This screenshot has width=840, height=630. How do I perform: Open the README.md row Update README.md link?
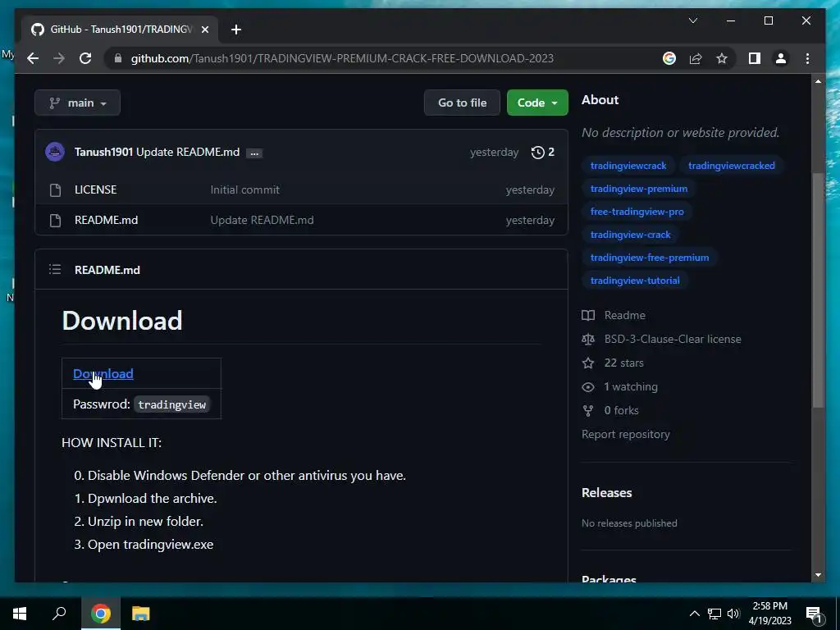pos(262,220)
